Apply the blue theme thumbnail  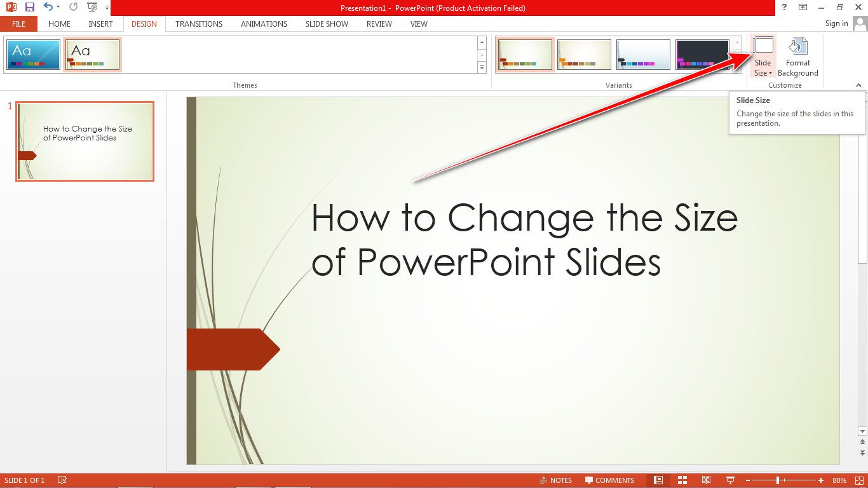[x=34, y=55]
